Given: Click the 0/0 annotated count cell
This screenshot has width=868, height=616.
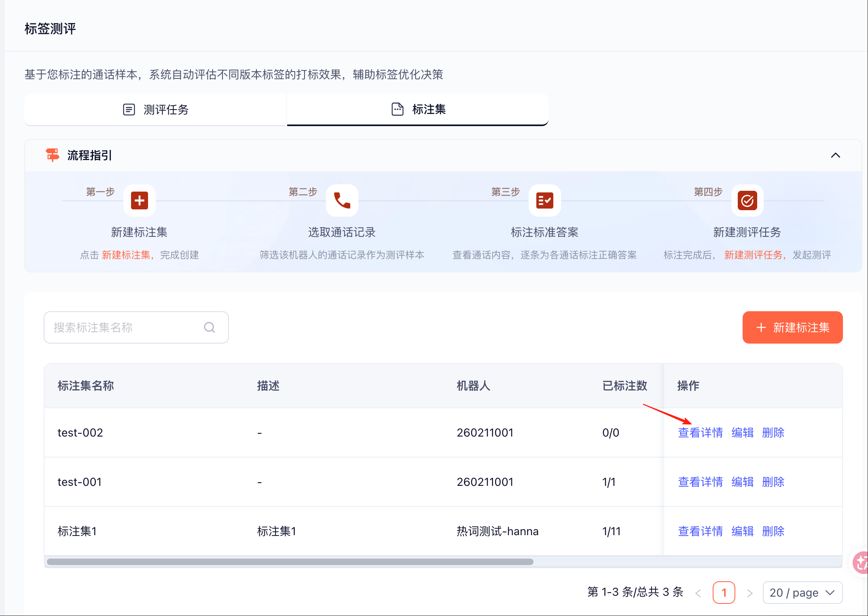Looking at the screenshot, I should 611,432.
